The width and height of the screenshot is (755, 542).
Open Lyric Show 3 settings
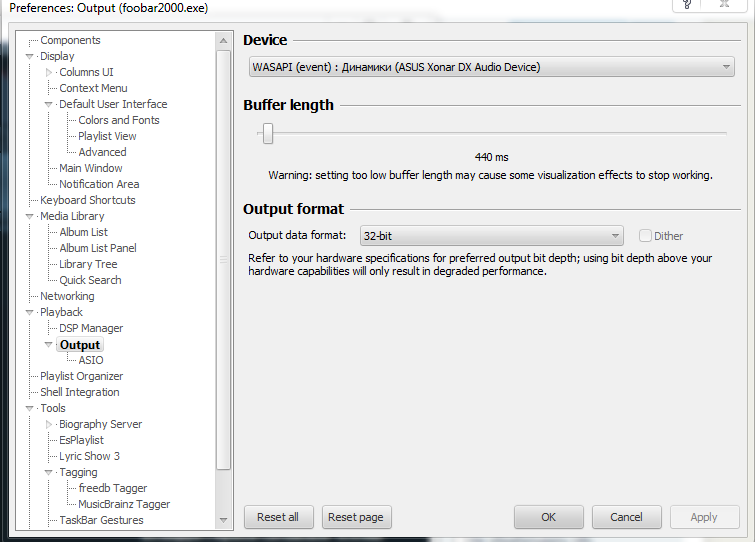(x=90, y=456)
